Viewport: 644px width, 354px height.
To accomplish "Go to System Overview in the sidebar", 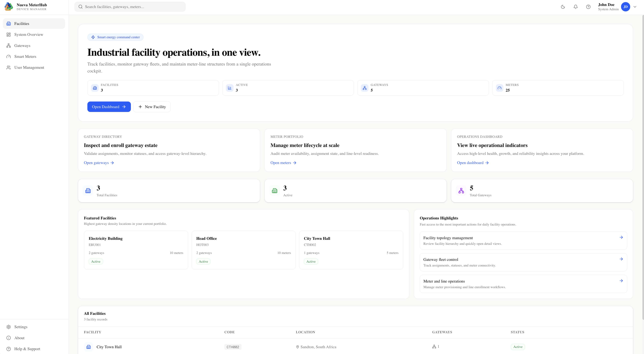I will [x=34, y=35].
